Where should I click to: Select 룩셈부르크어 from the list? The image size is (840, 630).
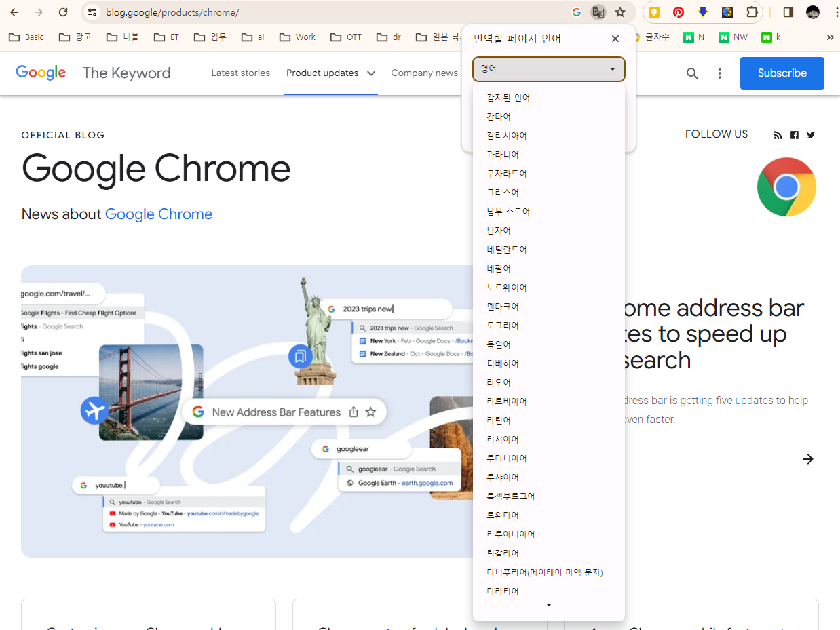pos(548,496)
